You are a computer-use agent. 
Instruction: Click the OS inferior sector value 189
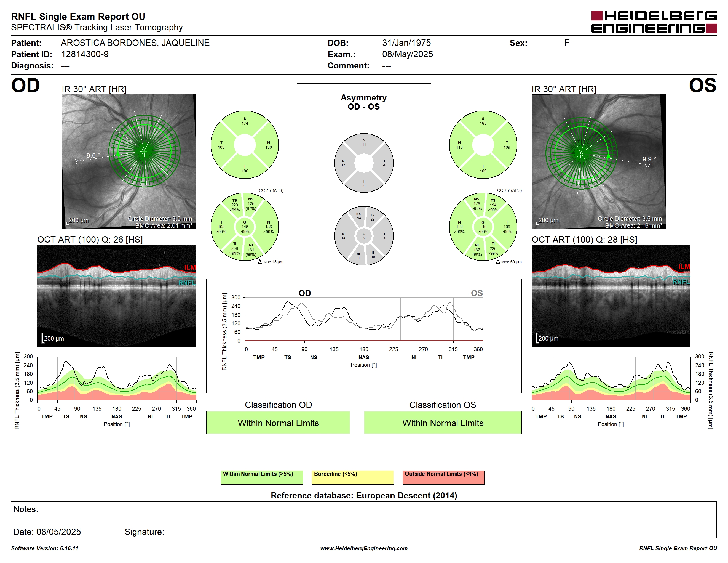tap(483, 171)
